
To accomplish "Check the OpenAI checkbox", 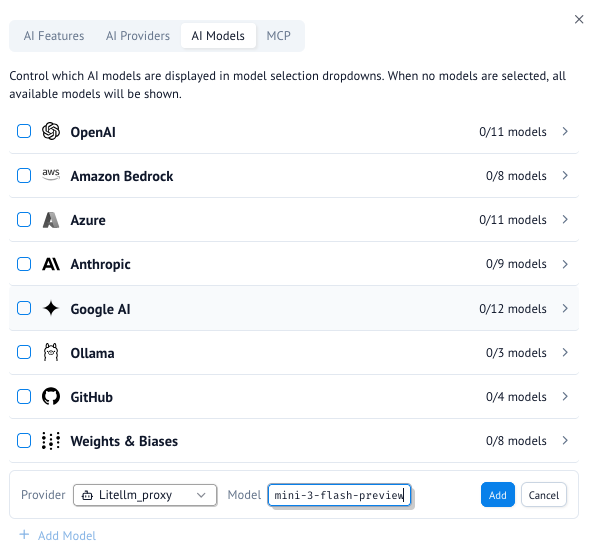I will pyautogui.click(x=24, y=131).
